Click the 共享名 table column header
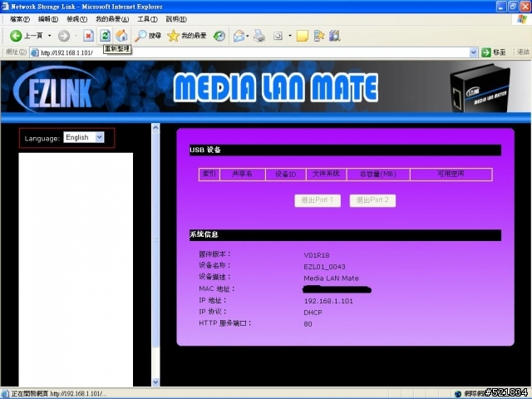 click(243, 174)
